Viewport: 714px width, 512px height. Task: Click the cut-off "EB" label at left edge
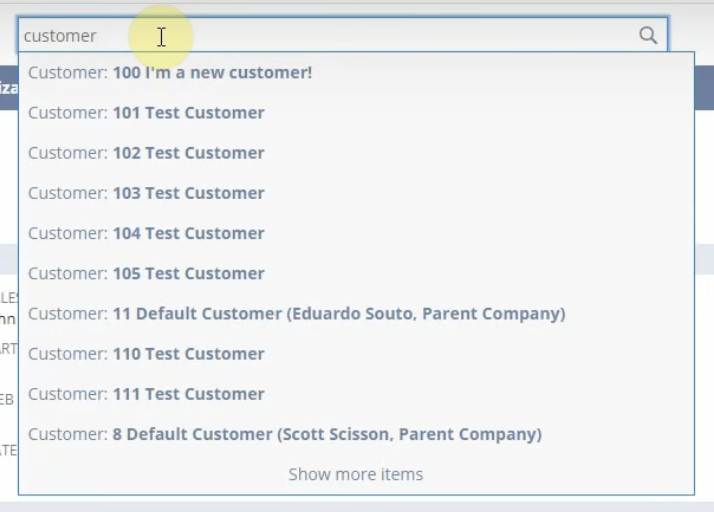point(7,399)
